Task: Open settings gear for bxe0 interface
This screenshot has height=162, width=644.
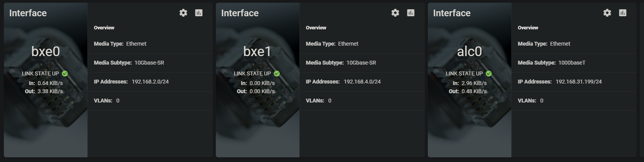Action: pos(183,13)
